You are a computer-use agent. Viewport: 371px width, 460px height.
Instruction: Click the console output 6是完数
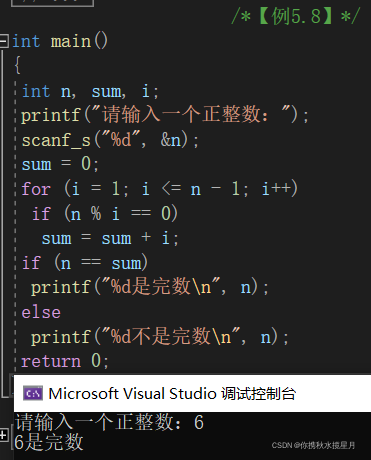click(49, 442)
